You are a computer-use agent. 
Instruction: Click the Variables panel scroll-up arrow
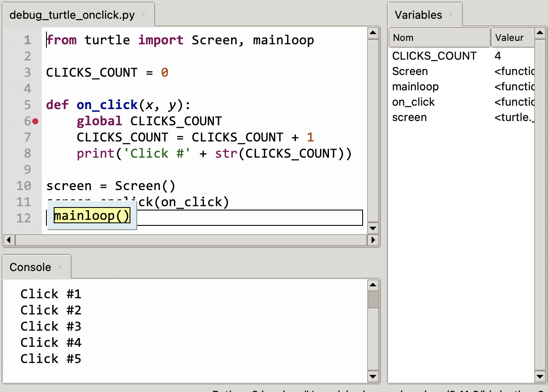coord(540,32)
